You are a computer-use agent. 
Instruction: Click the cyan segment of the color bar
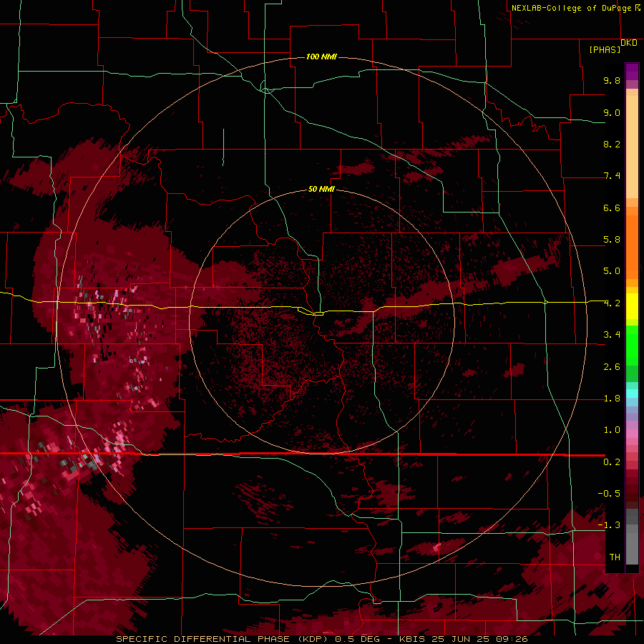coord(632,394)
